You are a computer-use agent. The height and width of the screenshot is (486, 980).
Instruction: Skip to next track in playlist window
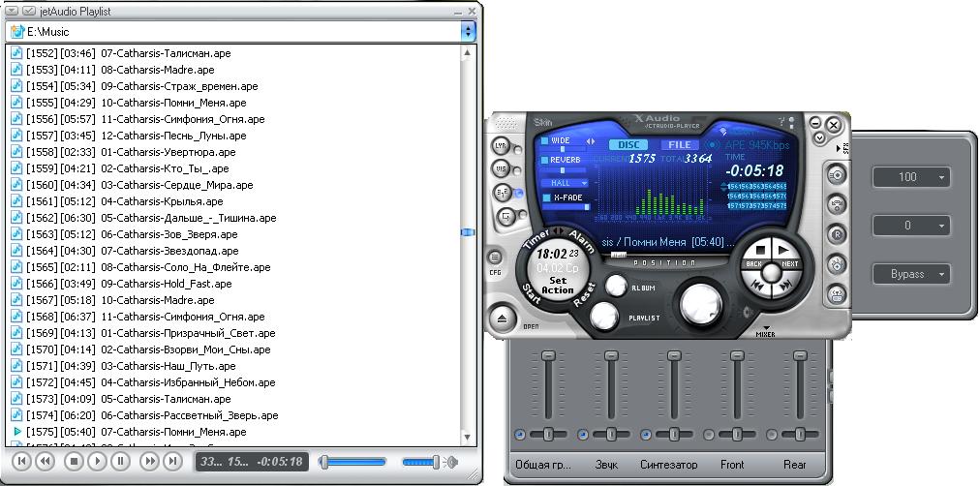coord(171,462)
